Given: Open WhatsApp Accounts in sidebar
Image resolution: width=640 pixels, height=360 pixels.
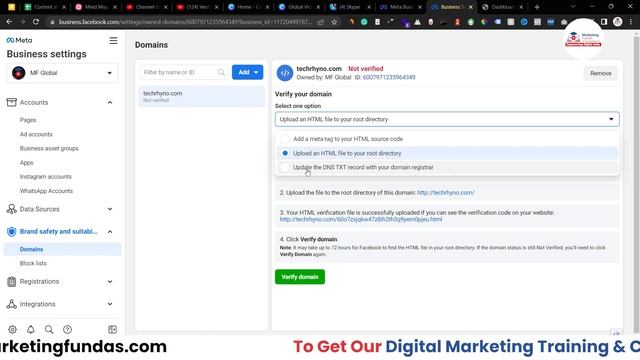Looking at the screenshot, I should tap(46, 191).
